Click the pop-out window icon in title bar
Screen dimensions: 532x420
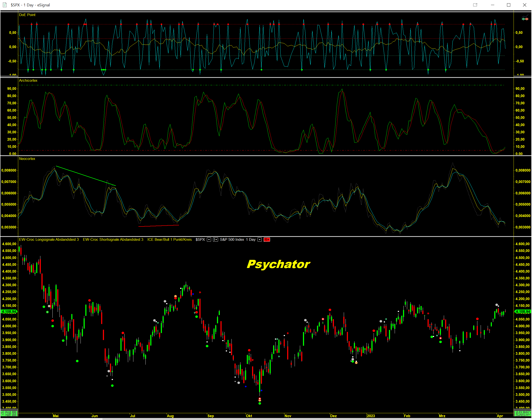click(x=475, y=5)
